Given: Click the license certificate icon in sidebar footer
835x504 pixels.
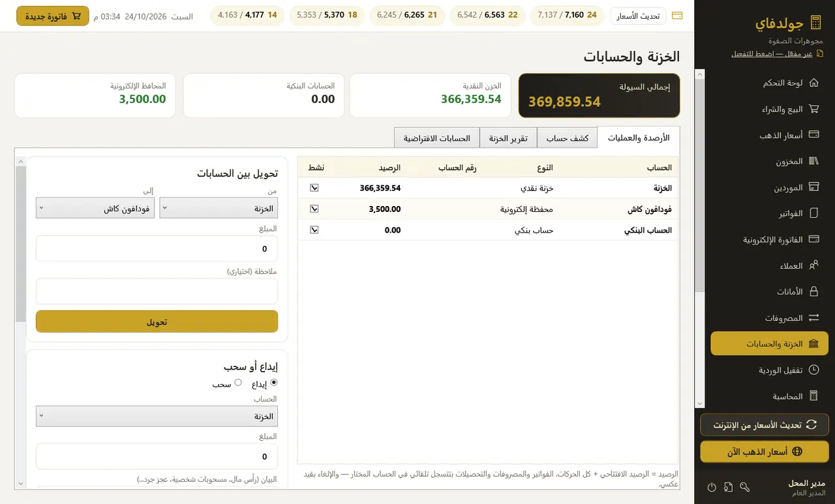Looking at the screenshot, I should click(728, 487).
